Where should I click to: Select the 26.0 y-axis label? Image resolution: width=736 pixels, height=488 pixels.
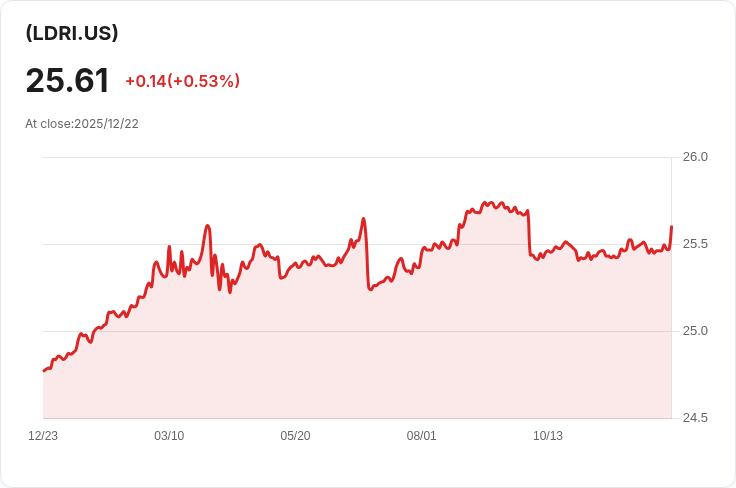coord(695,157)
